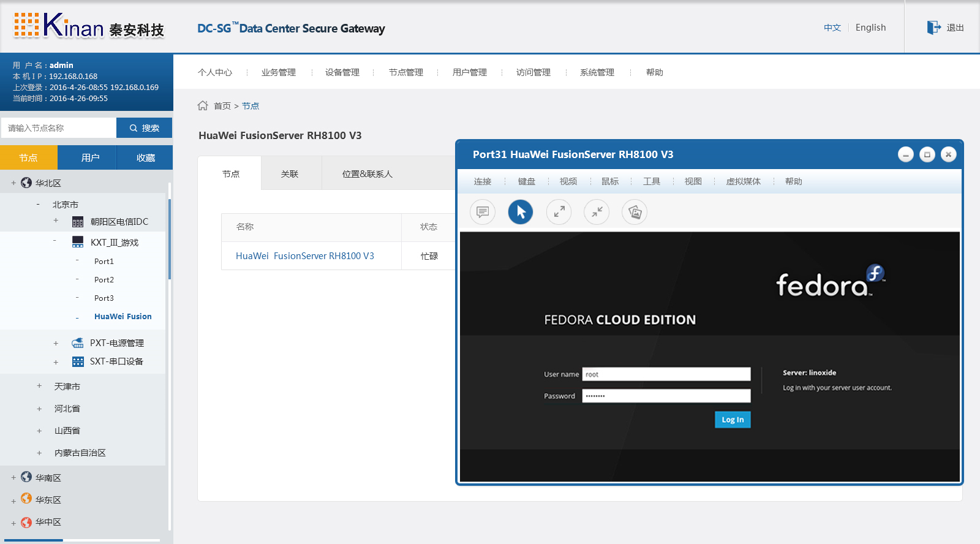Open the HuaWei FusionServer RH8100 V3 link
The width and height of the screenshot is (980, 544).
(305, 256)
